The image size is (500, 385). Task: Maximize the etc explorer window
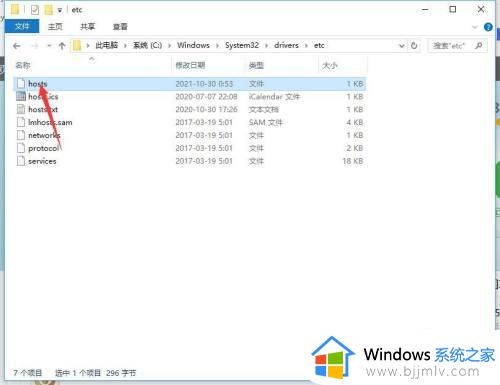pos(452,9)
